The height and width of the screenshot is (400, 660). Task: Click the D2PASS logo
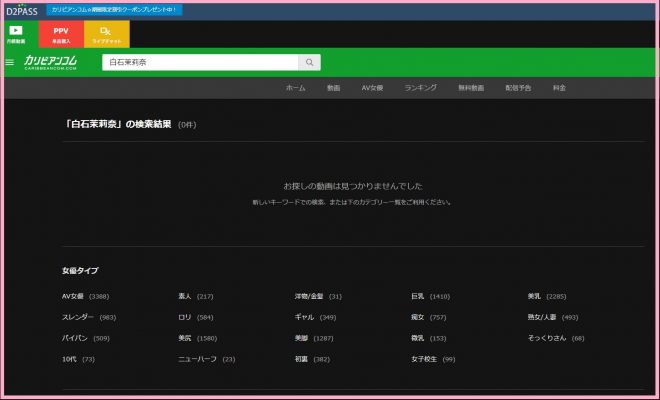(21, 11)
